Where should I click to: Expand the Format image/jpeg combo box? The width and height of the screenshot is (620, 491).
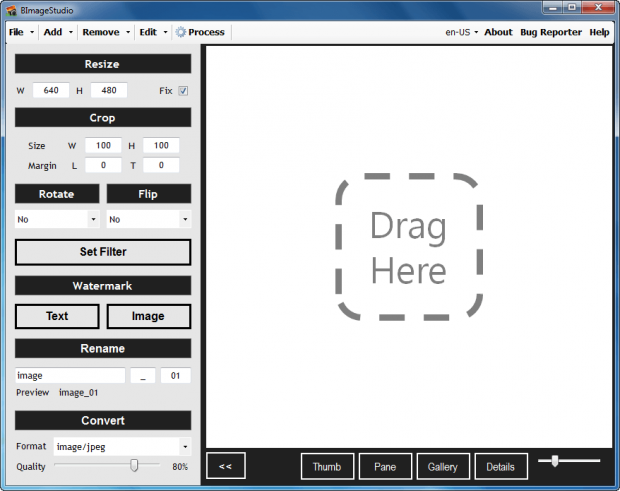[121, 447]
